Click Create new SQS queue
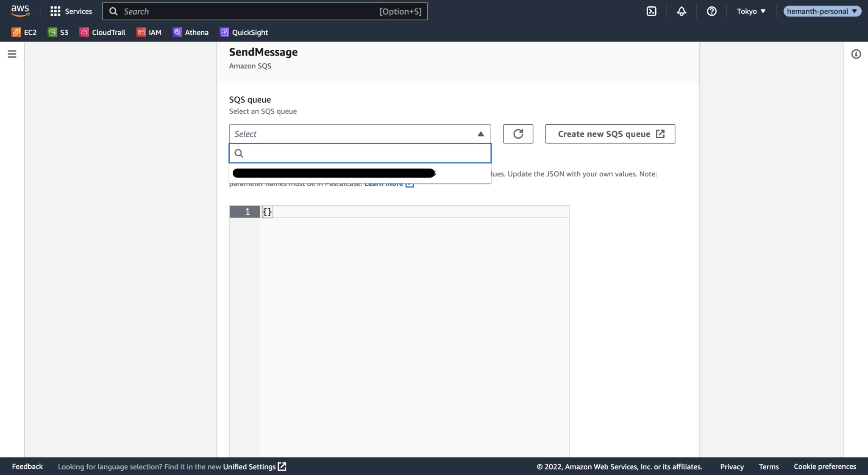Image resolution: width=868 pixels, height=475 pixels. pyautogui.click(x=609, y=134)
